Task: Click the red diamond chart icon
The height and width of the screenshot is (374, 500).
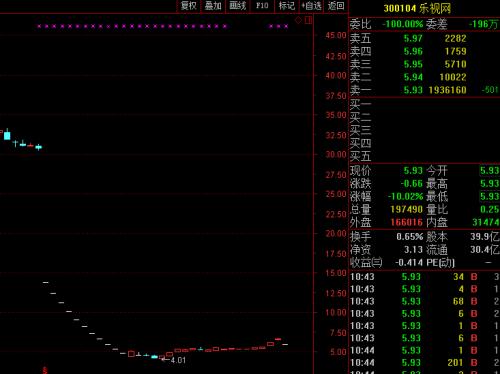Action: click(298, 20)
